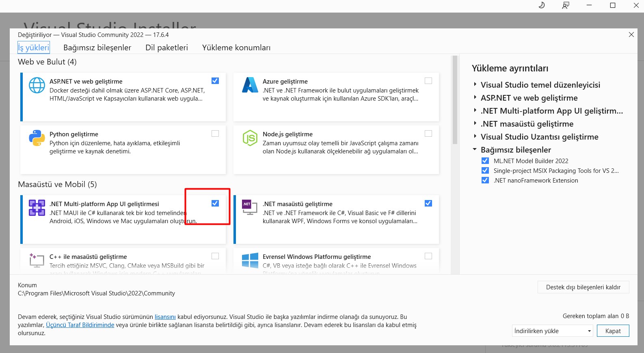Switch to the Bağımsız bileşenler tab
644x353 pixels.
click(97, 47)
